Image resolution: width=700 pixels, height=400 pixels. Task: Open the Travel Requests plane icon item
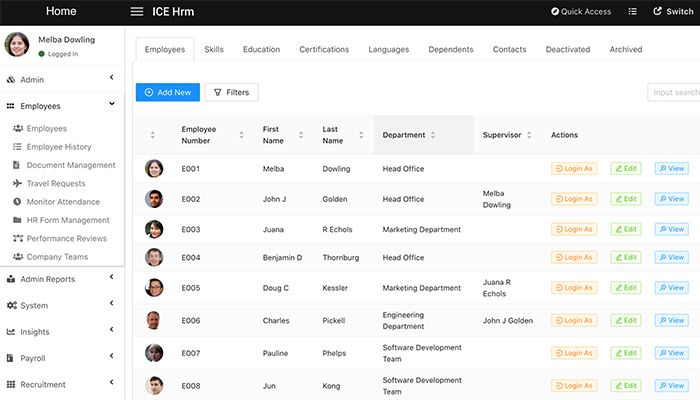coord(18,183)
